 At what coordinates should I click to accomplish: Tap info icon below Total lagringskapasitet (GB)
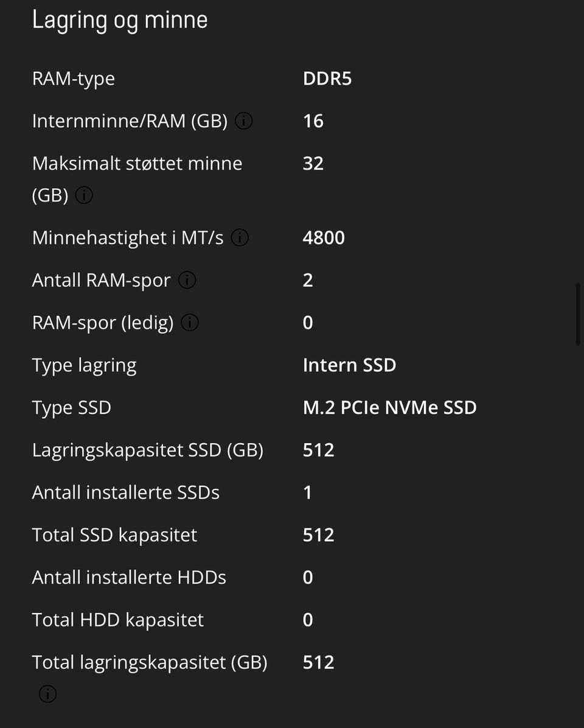coord(47,694)
